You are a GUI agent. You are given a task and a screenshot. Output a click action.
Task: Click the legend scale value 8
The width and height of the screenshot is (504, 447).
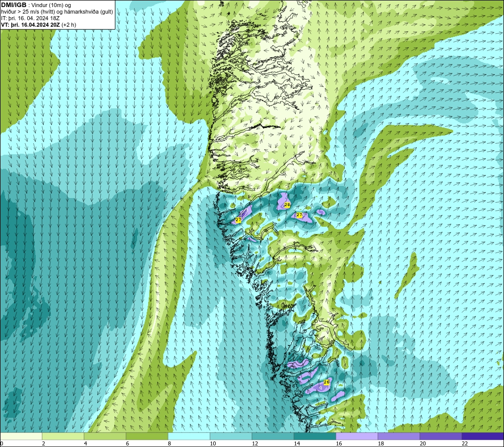tap(169, 443)
